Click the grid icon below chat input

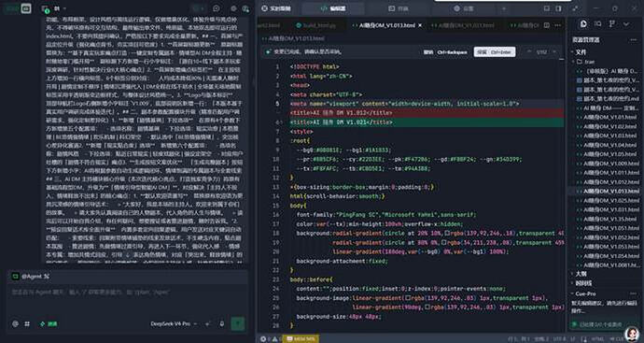27,324
